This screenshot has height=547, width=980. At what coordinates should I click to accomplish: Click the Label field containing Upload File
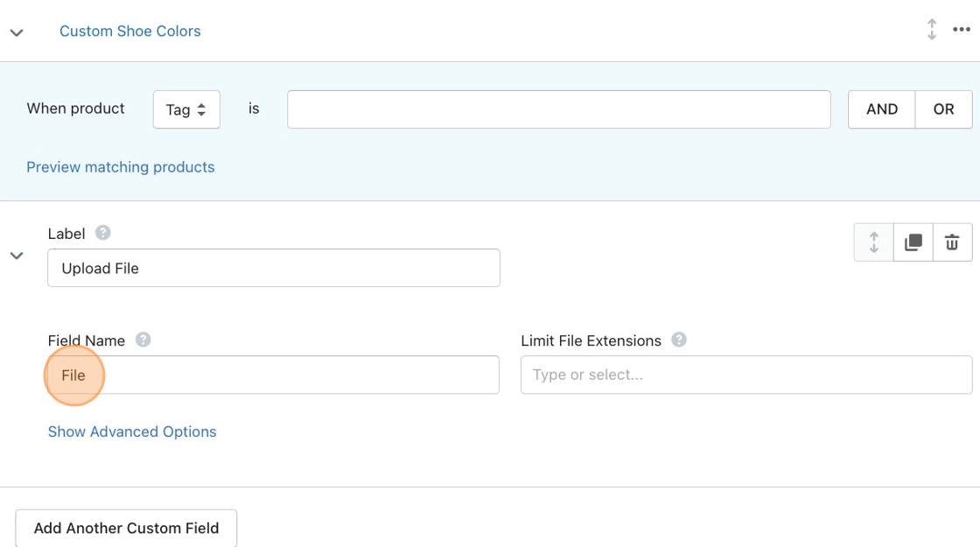[273, 268]
